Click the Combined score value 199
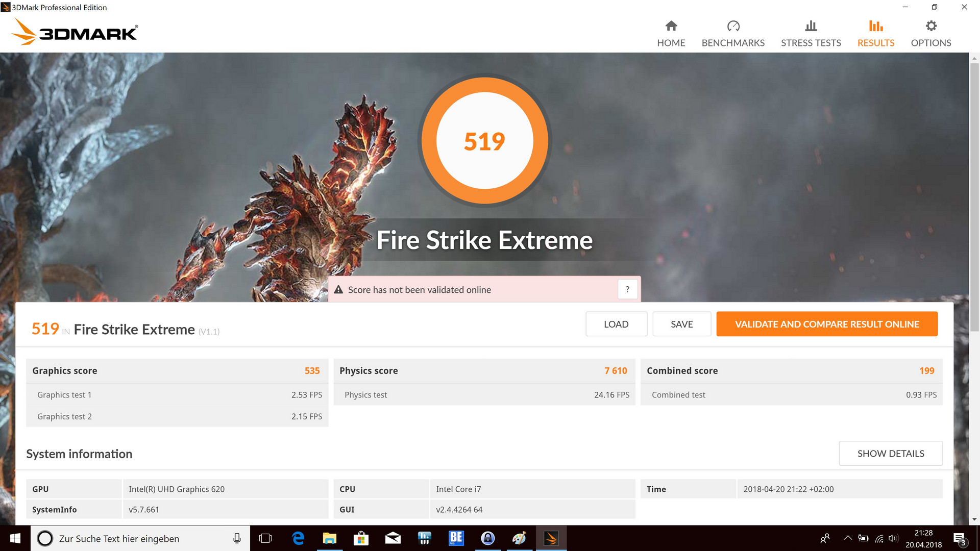This screenshot has height=551, width=980. 926,371
